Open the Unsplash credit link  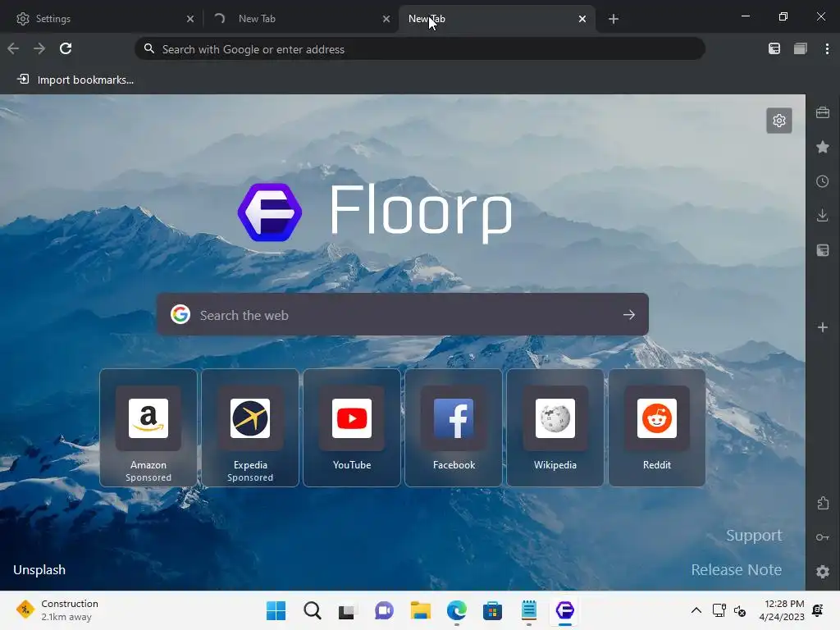point(39,569)
